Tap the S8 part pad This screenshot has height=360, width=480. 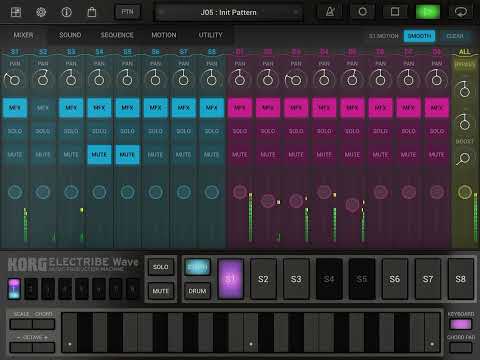(x=460, y=279)
